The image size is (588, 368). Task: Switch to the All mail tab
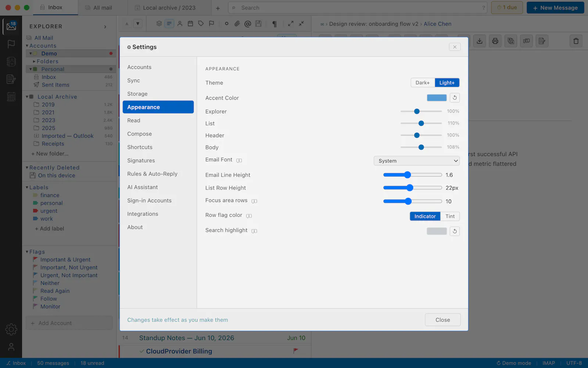(103, 8)
